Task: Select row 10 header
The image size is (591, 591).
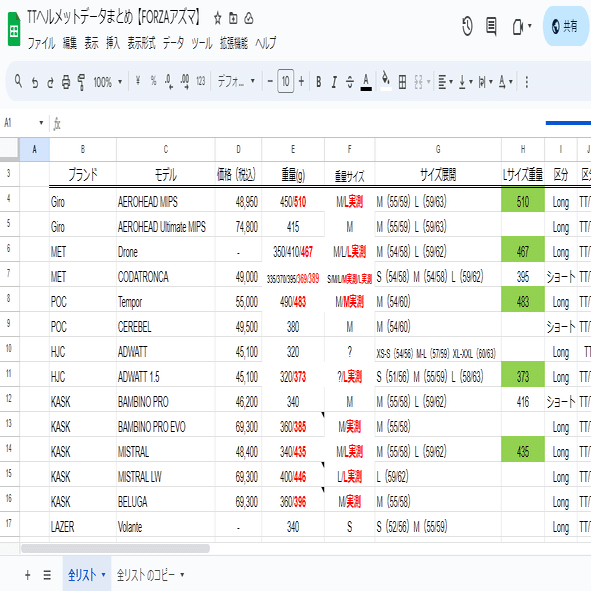Action: [x=9, y=349]
